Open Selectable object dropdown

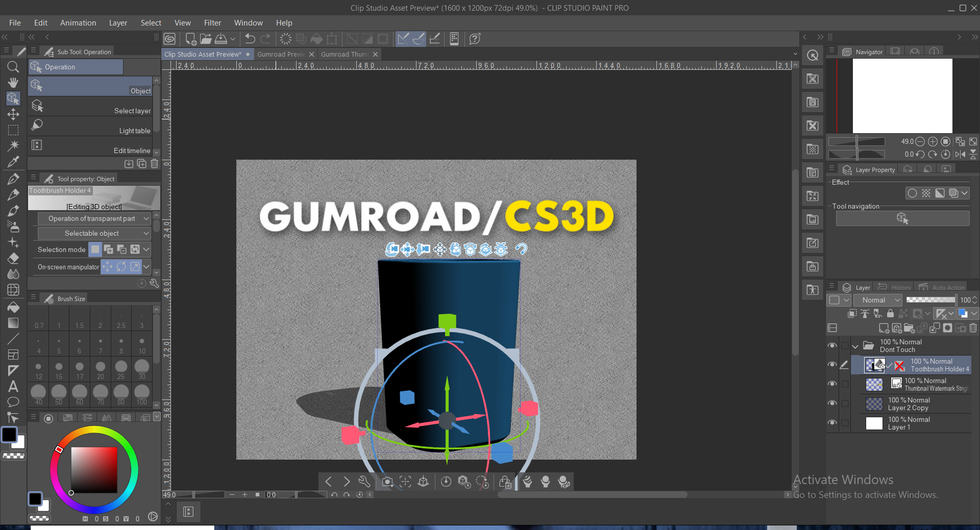(94, 233)
